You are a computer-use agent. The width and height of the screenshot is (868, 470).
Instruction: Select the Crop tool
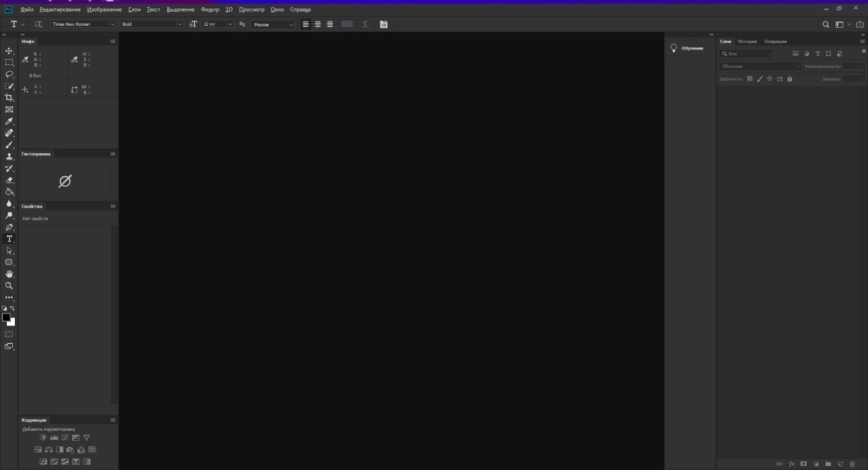9,98
